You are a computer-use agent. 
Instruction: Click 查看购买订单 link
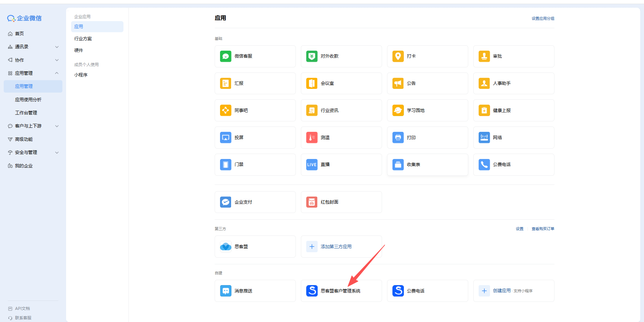tap(543, 229)
